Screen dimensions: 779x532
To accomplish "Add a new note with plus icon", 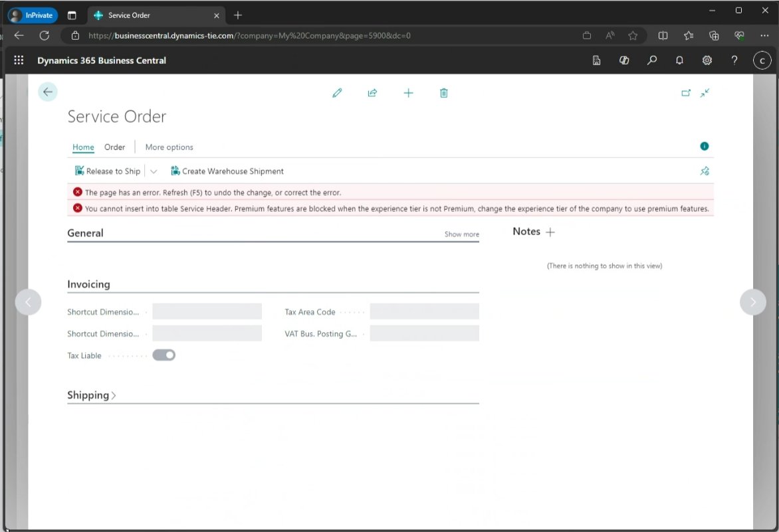I will point(550,232).
